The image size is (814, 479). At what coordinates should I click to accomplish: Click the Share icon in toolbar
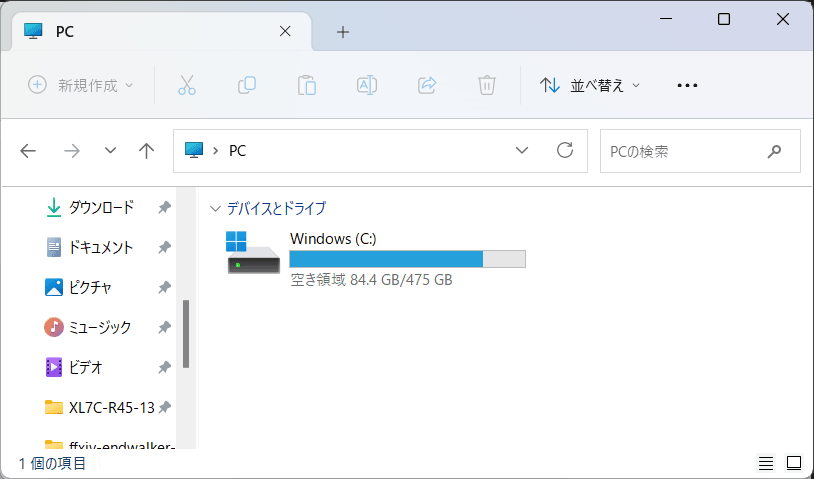coord(427,85)
